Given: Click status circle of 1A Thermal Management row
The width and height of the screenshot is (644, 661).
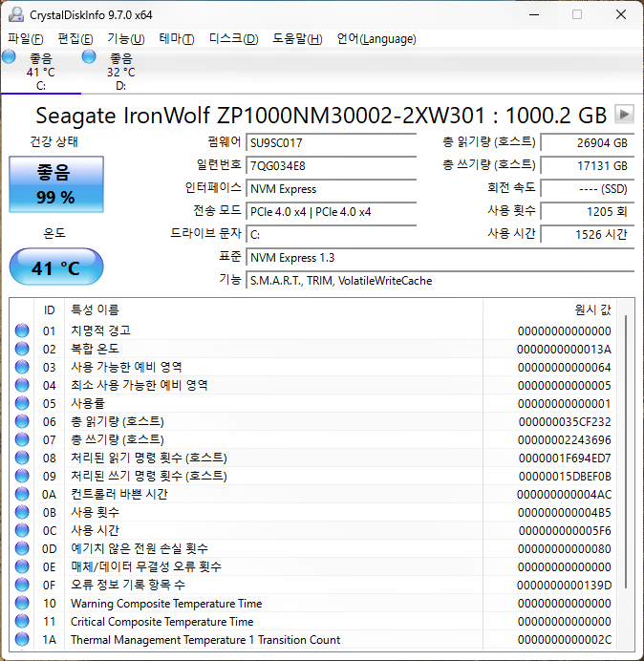Looking at the screenshot, I should tap(22, 639).
